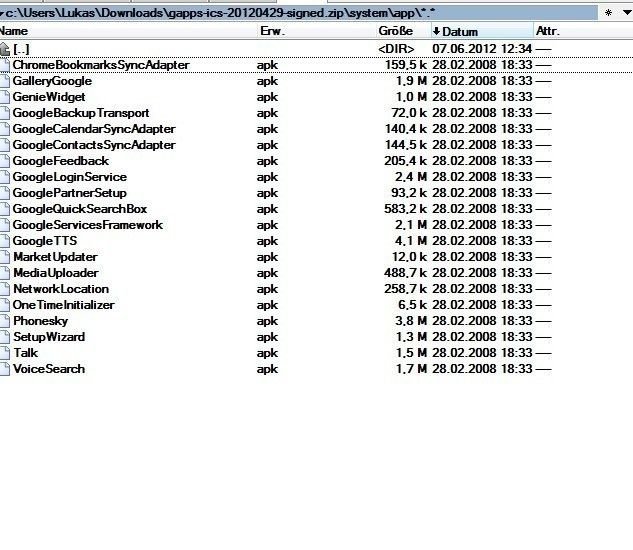Select the NetworkLocation file name
Screen dimensions: 633x550
tap(61, 289)
